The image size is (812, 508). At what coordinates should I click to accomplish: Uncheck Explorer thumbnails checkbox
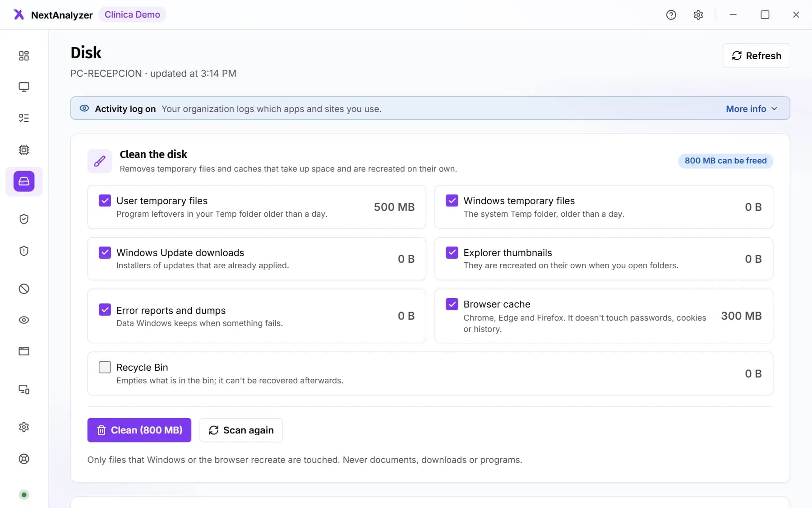pyautogui.click(x=452, y=252)
